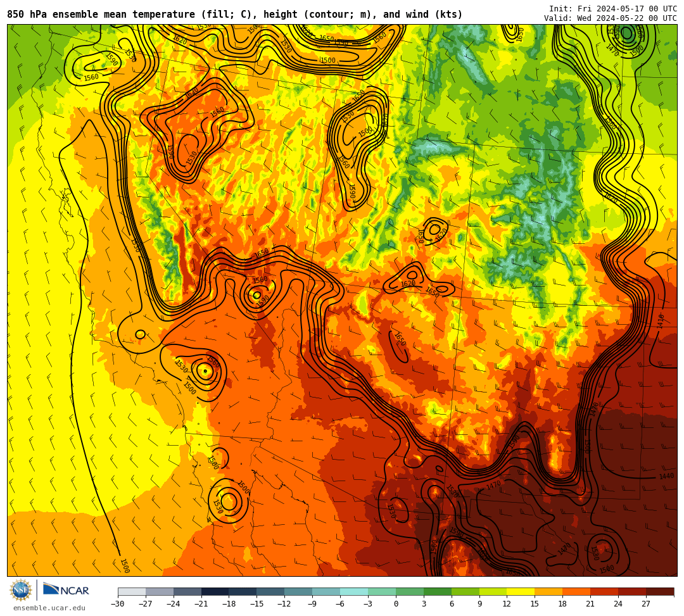Click the 18 colorbar label
Image resolution: width=684 pixels, height=616 pixels.
pyautogui.click(x=563, y=604)
